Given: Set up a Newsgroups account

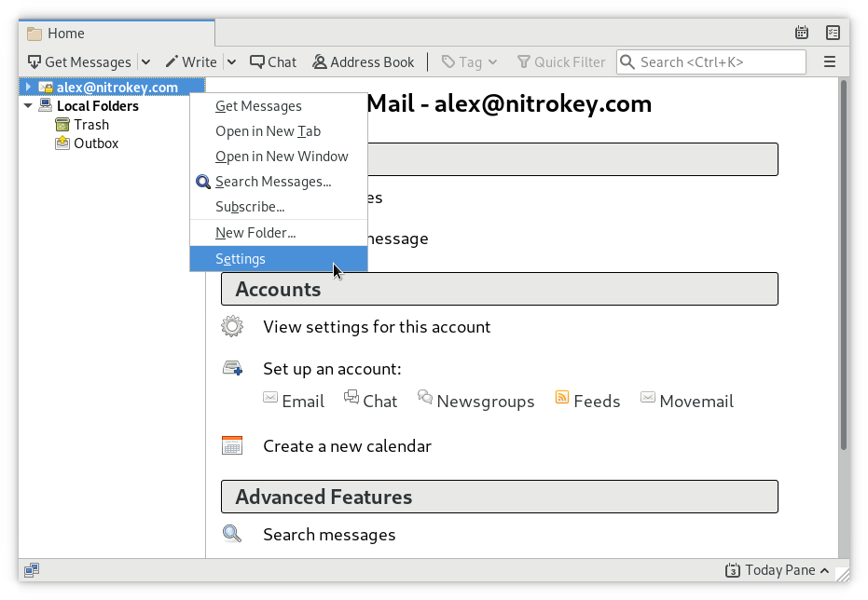Looking at the screenshot, I should [476, 401].
